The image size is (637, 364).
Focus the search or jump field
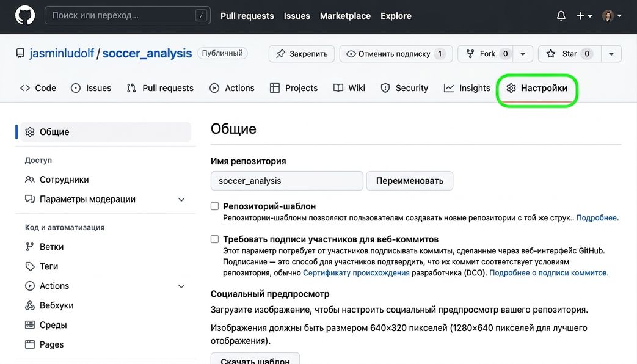[x=128, y=15]
